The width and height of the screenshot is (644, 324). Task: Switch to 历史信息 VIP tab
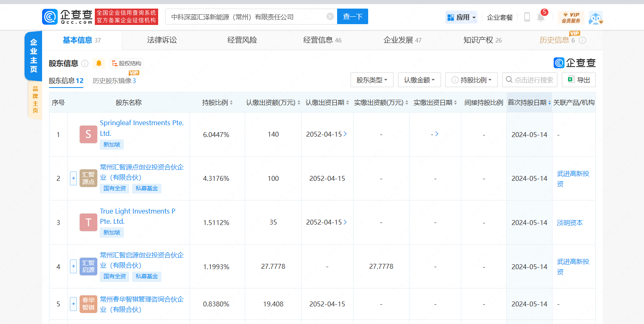(557, 40)
